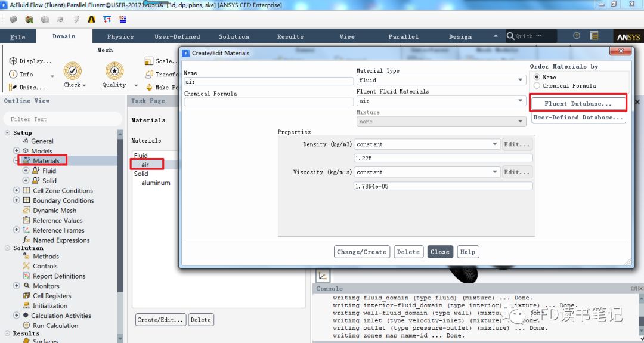The height and width of the screenshot is (343, 644).
Task: Click the P-to-P arrows toolbar icon
Action: (107, 19)
